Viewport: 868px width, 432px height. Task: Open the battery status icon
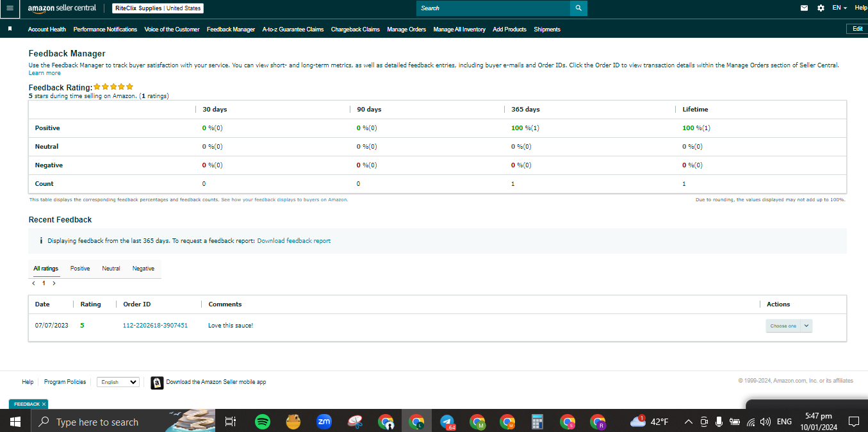[x=735, y=422]
